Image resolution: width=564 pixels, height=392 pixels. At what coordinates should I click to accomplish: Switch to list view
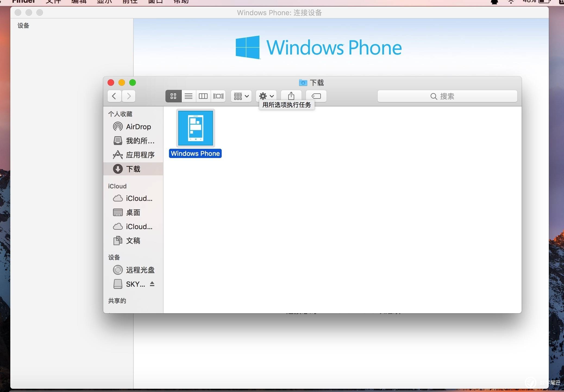[x=189, y=96]
